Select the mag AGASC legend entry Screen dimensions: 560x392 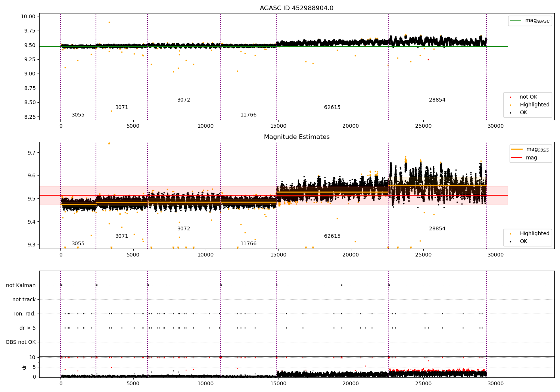530,21
